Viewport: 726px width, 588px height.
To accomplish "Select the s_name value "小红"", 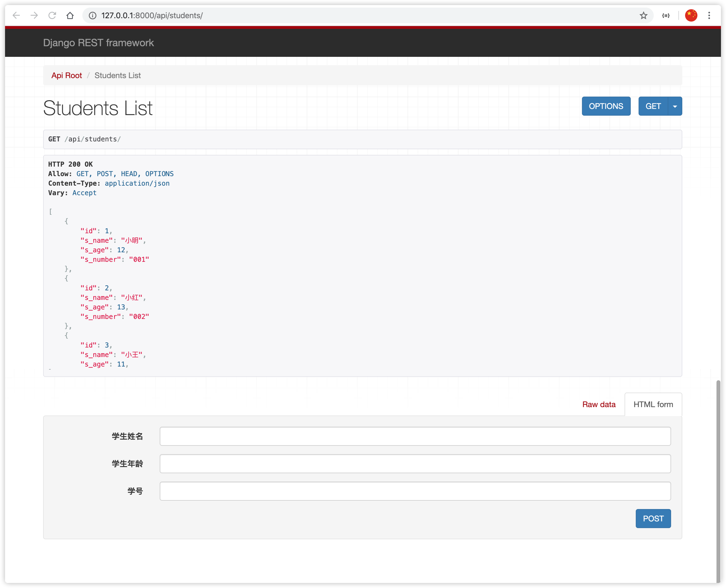I will point(132,298).
